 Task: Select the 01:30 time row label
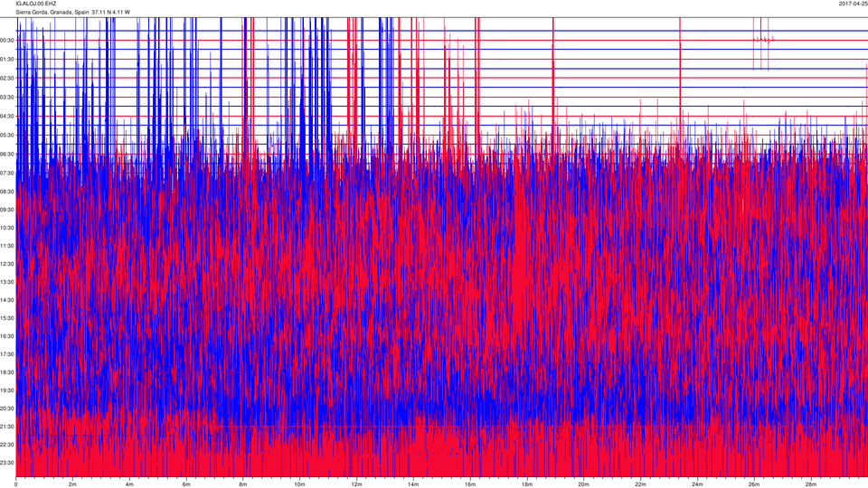pos(7,60)
